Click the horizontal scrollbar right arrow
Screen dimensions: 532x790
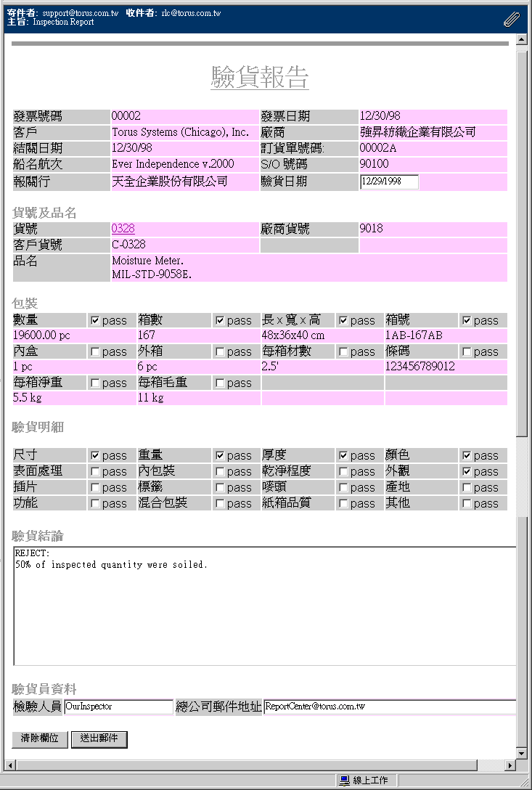click(x=510, y=765)
